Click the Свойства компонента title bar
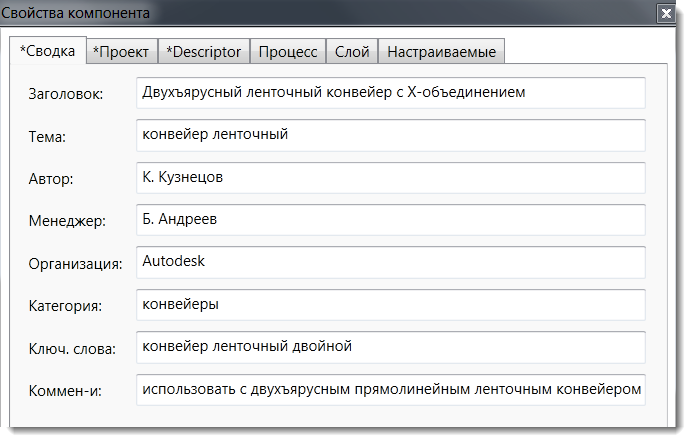This screenshot has width=691, height=442. click(x=300, y=14)
